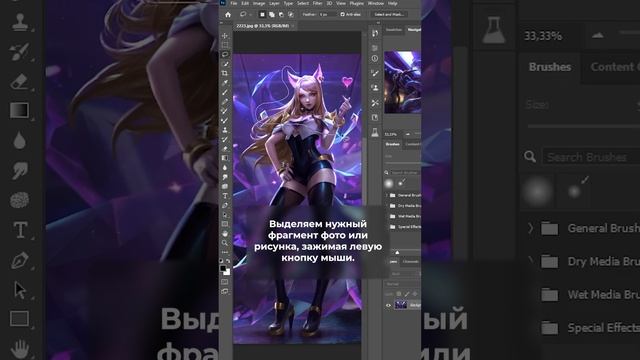640x360 pixels.
Task: Expand General Brushes folder in small Brushes panel
Action: (387, 196)
